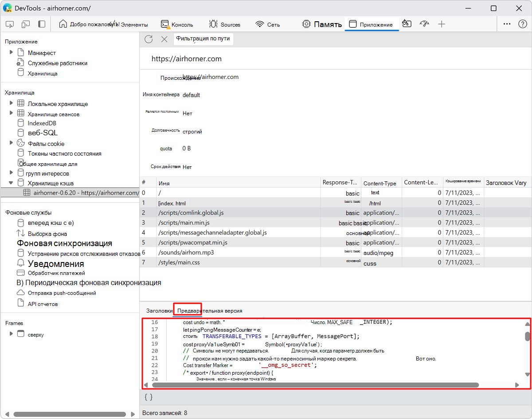The image size is (532, 419).
Task: Open the Память tab
Action: (322, 24)
